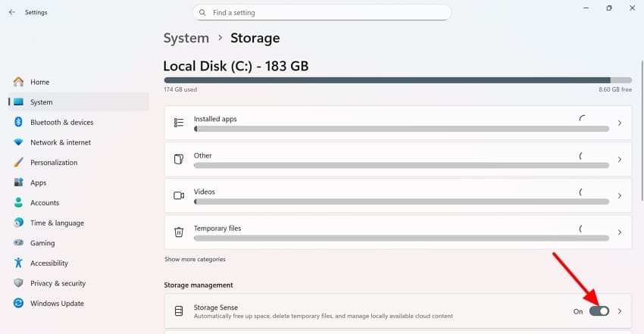Open Windows Update settings
This screenshot has width=644, height=334.
pos(79,303)
